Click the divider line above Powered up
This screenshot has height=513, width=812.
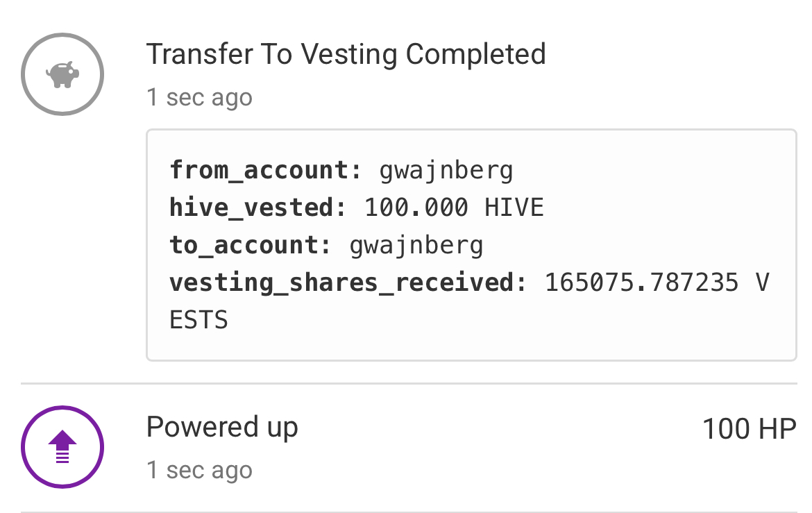[408, 383]
